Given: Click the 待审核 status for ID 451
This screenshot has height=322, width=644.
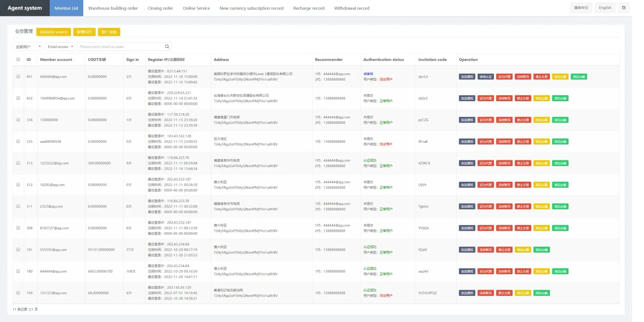Looking at the screenshot, I should point(368,74).
